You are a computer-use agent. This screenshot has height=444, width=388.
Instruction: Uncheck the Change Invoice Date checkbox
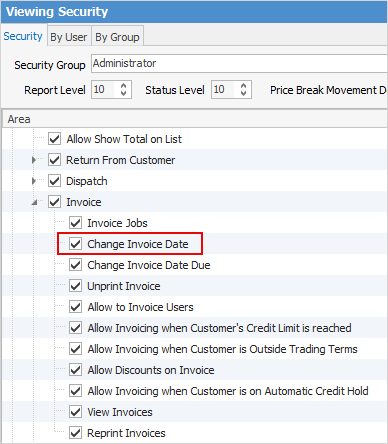[x=75, y=244]
